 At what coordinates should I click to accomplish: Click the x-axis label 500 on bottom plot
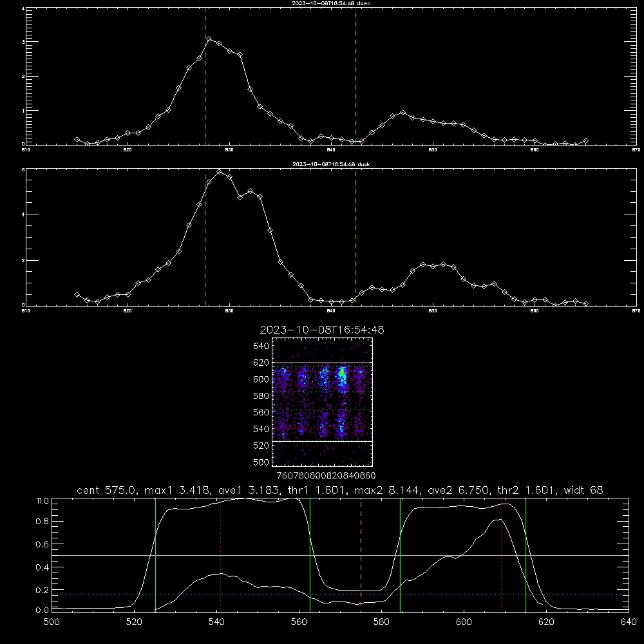tap(52, 622)
